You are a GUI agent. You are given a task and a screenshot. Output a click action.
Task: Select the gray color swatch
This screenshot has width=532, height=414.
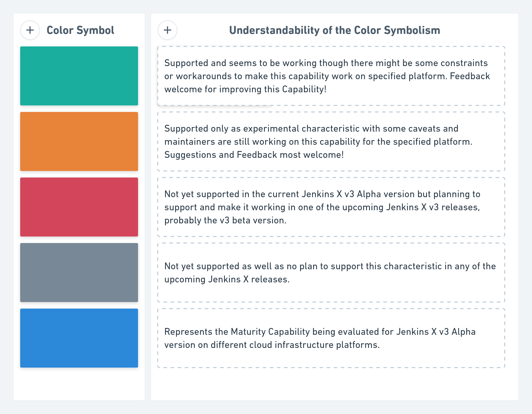click(79, 273)
